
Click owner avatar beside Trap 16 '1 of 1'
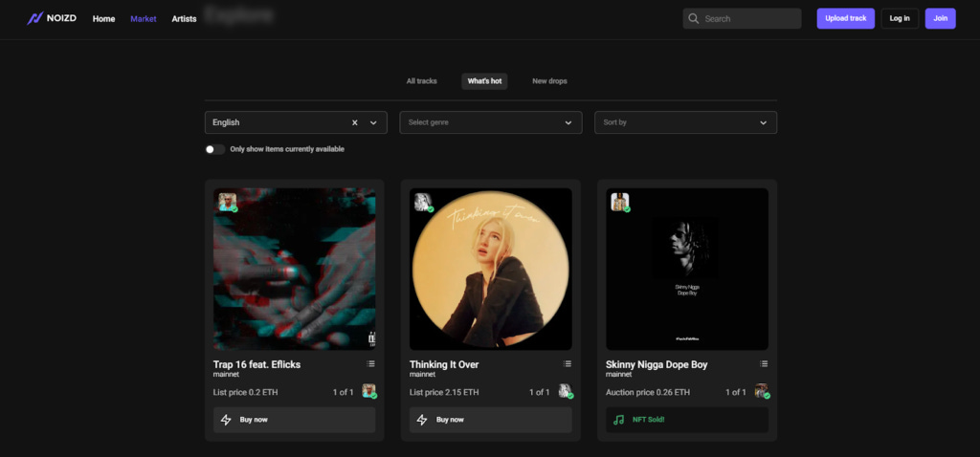368,391
